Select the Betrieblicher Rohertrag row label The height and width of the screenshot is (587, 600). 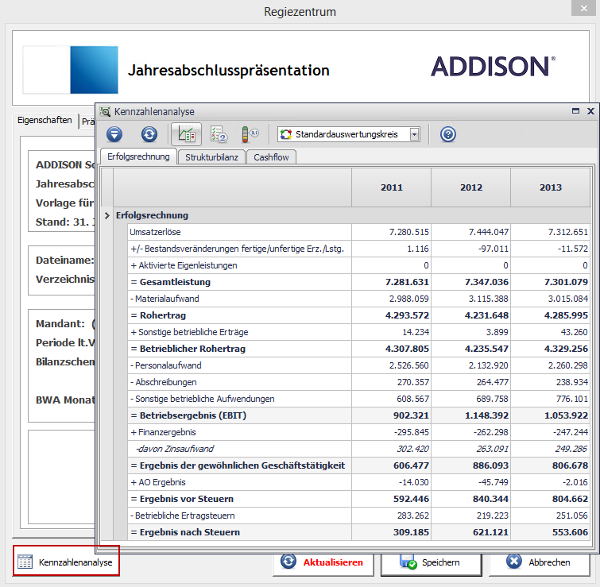(188, 349)
